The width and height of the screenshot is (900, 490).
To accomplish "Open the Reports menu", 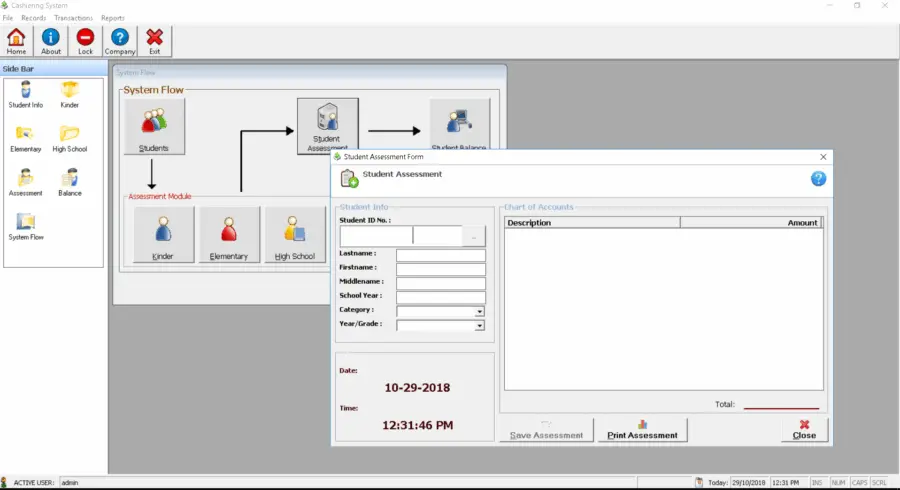I will [x=113, y=18].
